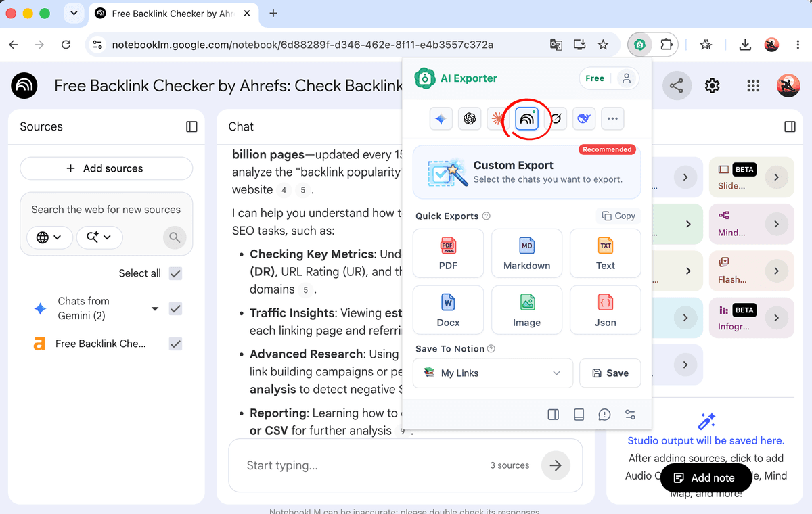Open the My Links Notion dropdown
The width and height of the screenshot is (812, 514).
click(493, 373)
